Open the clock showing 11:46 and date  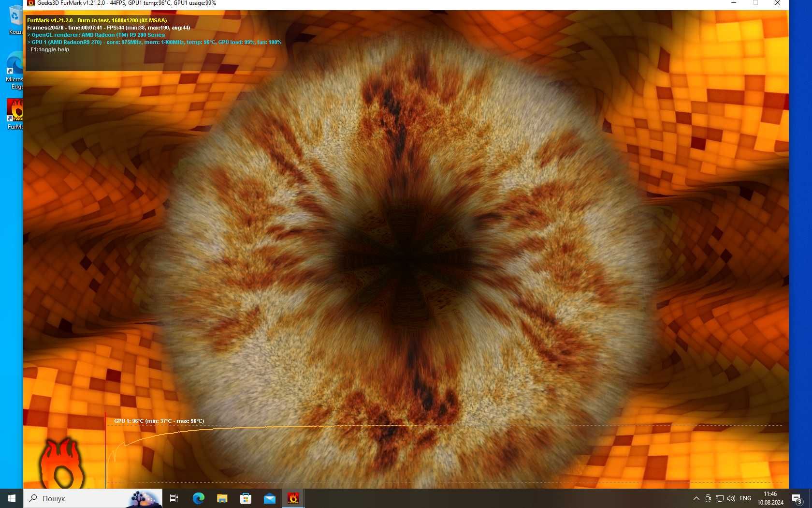pyautogui.click(x=770, y=498)
